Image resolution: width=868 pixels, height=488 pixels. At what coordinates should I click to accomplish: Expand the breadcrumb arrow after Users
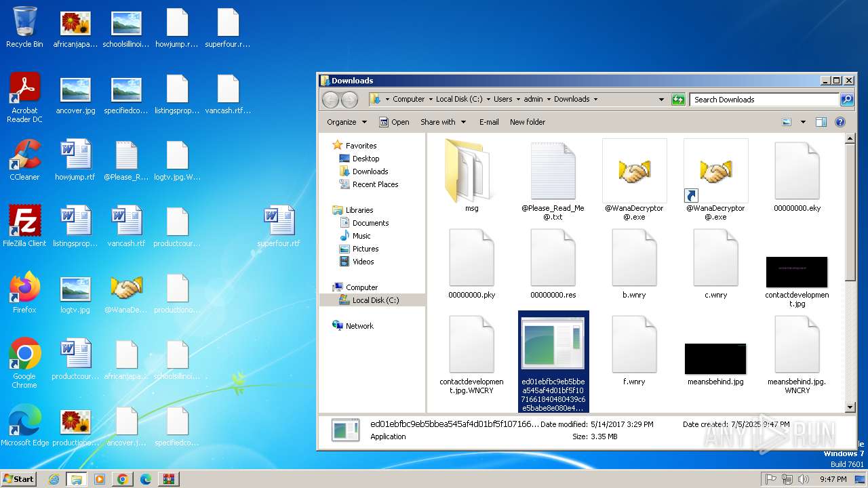(x=517, y=99)
